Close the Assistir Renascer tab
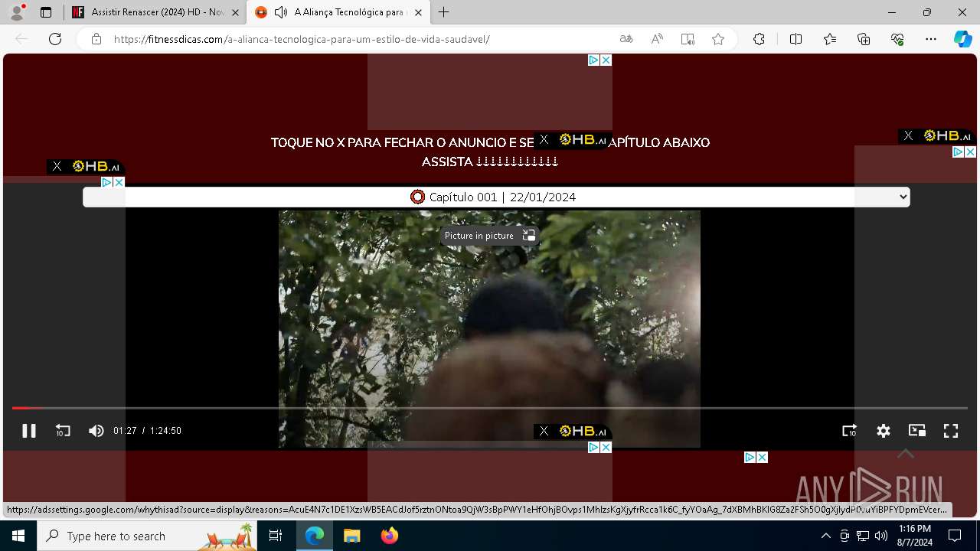Image resolution: width=980 pixels, height=551 pixels. click(235, 12)
